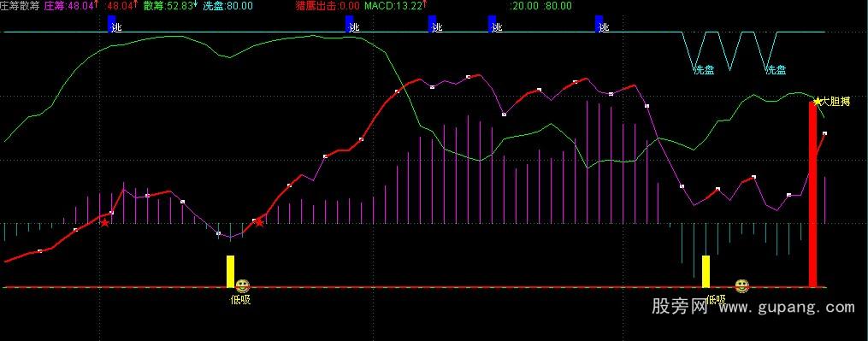Click the 猎鹰出击:0.00 label
The height and width of the screenshot is (341, 868).
tap(328, 6)
